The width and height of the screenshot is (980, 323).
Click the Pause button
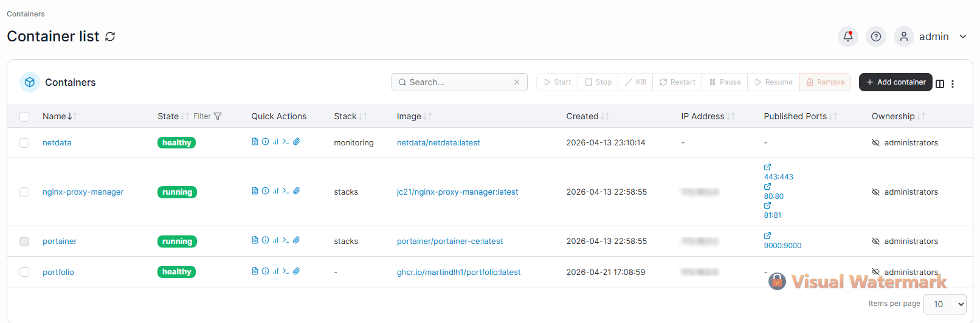pyautogui.click(x=725, y=82)
